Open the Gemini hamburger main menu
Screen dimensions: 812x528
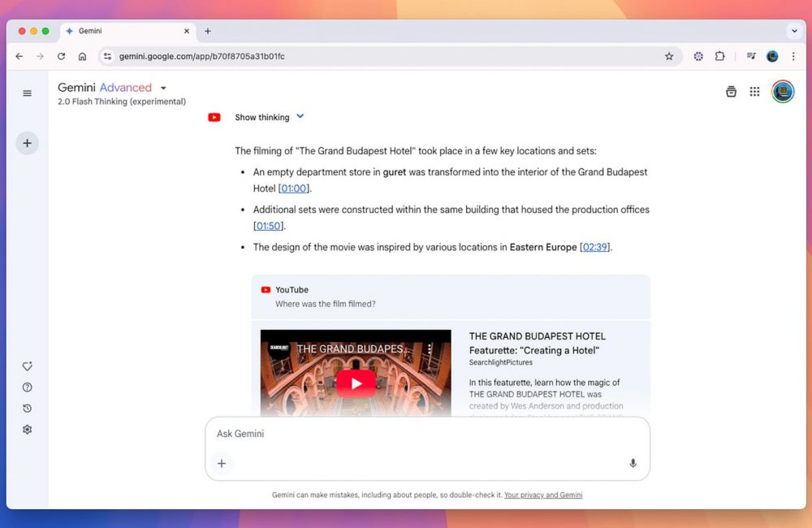[x=27, y=93]
